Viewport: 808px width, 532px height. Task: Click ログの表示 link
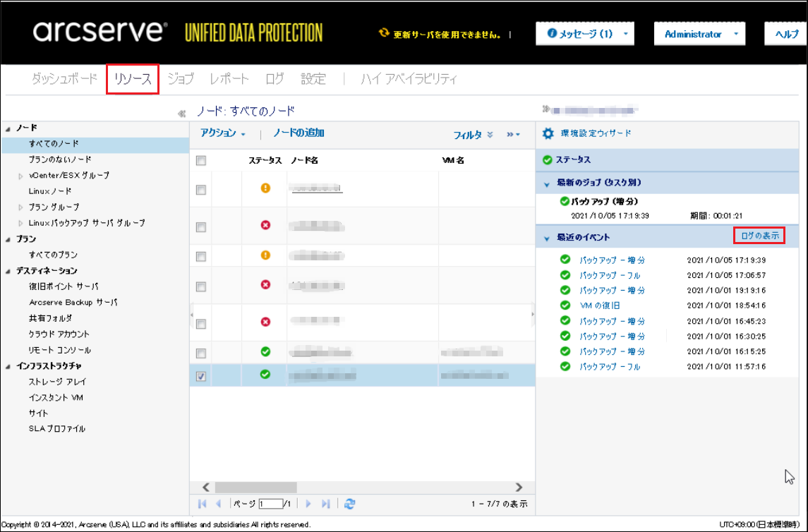[x=759, y=236]
